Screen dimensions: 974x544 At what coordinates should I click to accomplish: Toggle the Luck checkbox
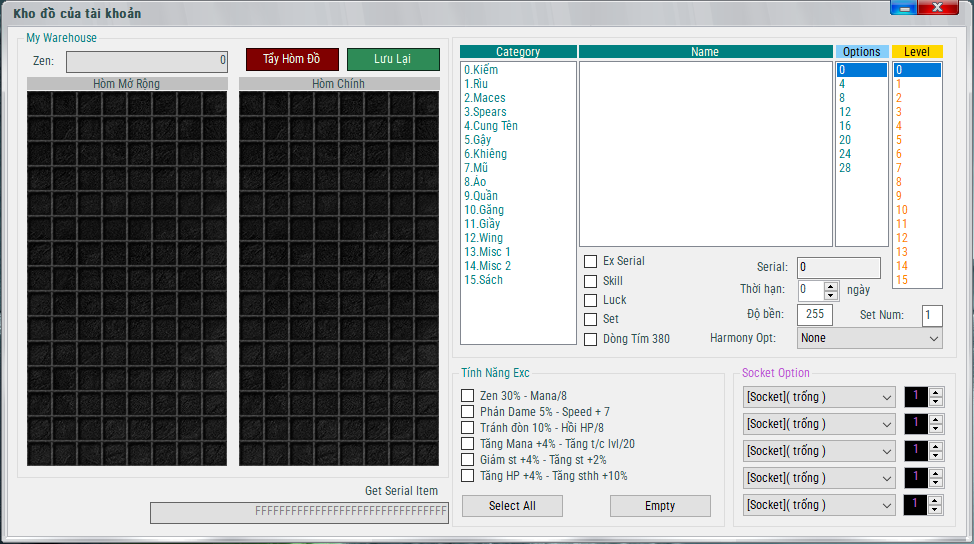click(591, 300)
